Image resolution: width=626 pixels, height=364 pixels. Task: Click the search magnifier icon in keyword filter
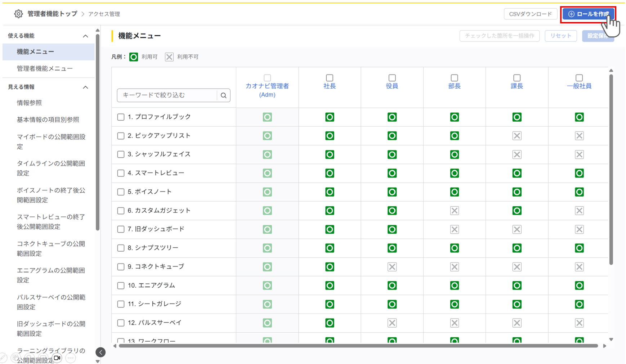[x=224, y=95]
